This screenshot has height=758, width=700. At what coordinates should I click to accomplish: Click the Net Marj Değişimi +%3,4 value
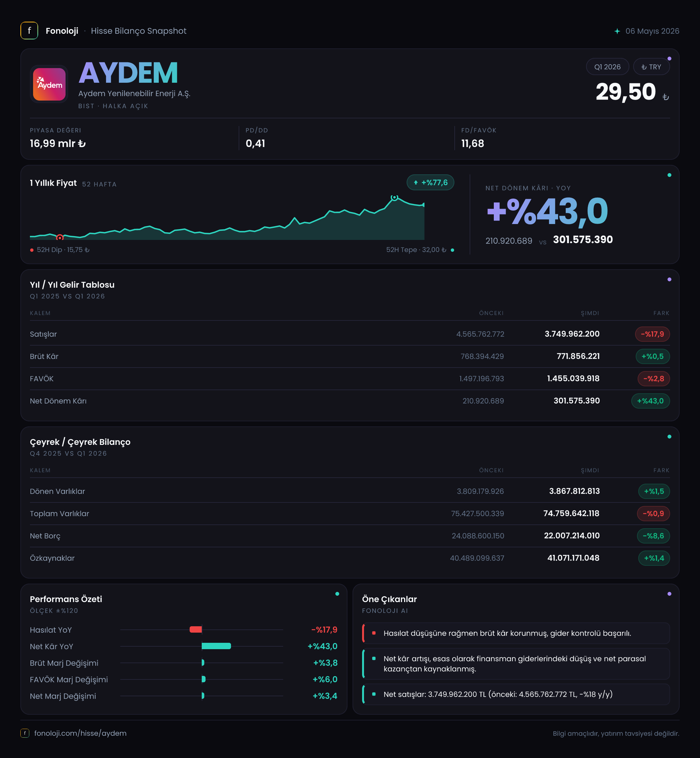pos(325,696)
